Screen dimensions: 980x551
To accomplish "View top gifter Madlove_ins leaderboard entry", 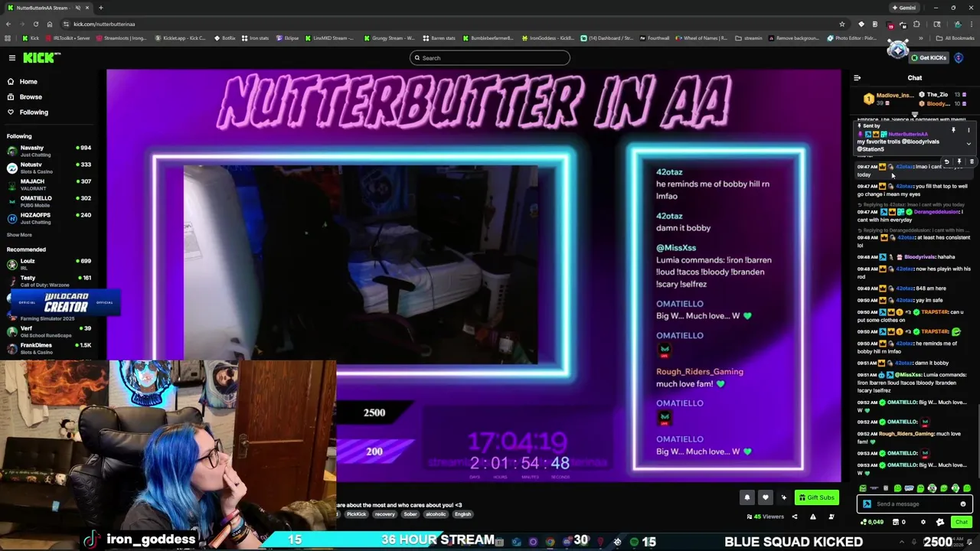I will [889, 99].
